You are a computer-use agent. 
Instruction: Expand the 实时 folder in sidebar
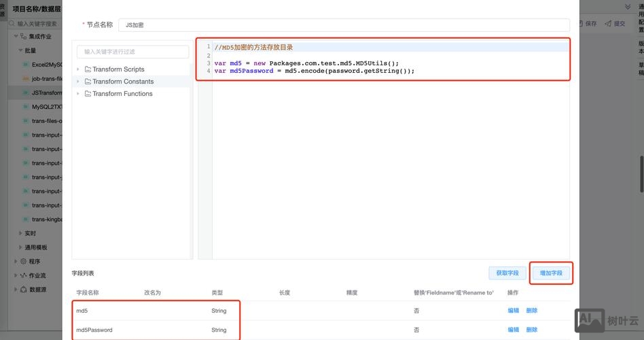tap(20, 233)
